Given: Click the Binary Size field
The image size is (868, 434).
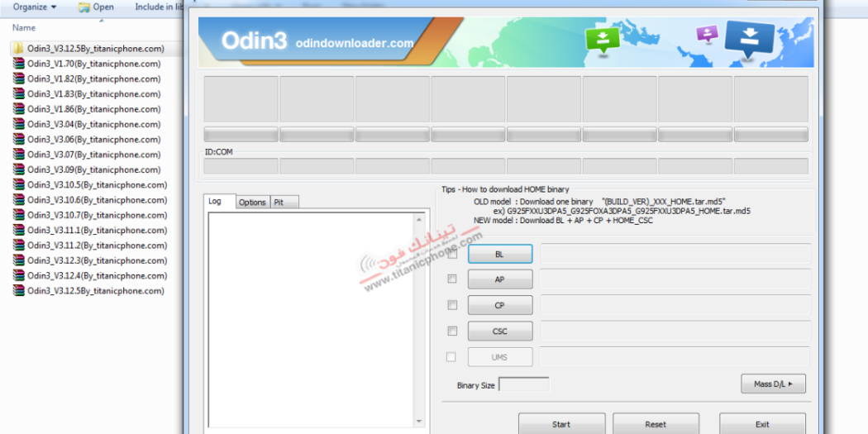Looking at the screenshot, I should tap(524, 384).
